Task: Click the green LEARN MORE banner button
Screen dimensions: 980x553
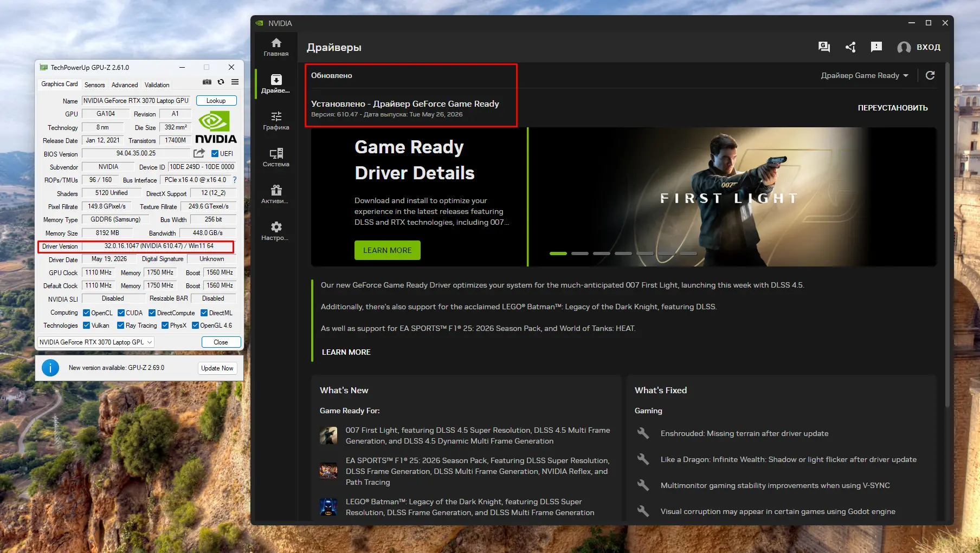Action: [x=388, y=250]
